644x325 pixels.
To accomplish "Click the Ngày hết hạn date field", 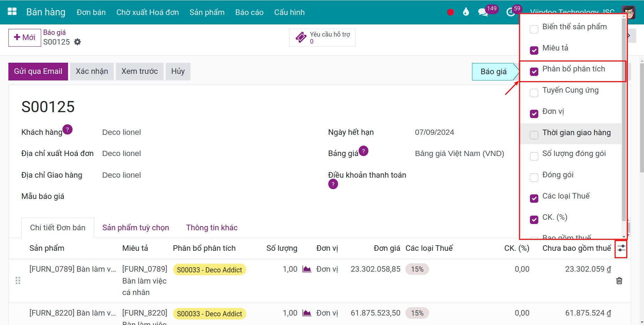I will (434, 132).
